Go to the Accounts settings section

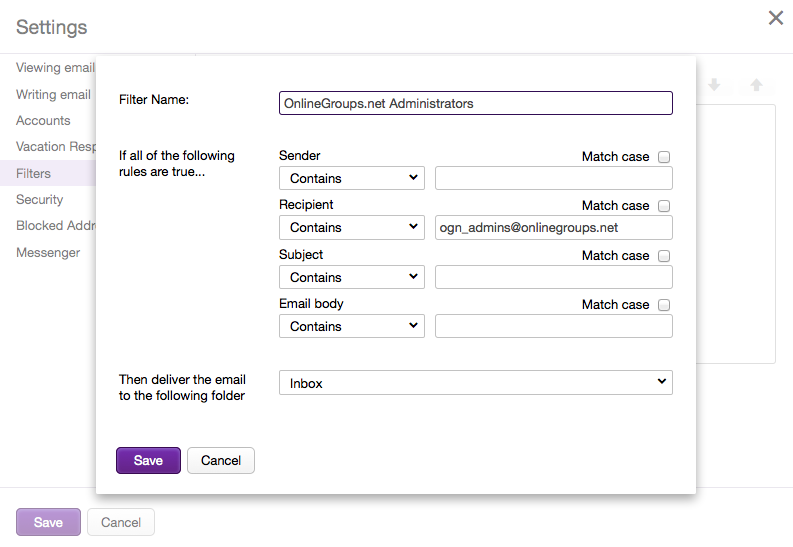(x=43, y=121)
